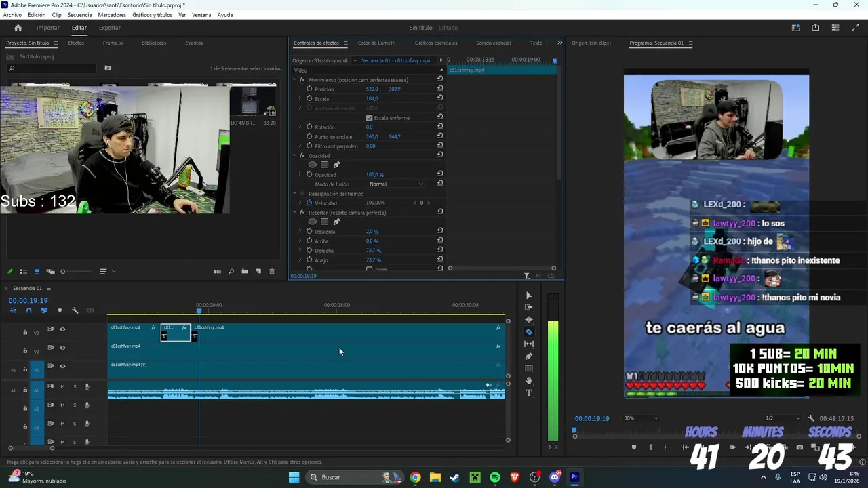This screenshot has height=488, width=868.
Task: Create new bin in project panel
Action: (x=245, y=272)
